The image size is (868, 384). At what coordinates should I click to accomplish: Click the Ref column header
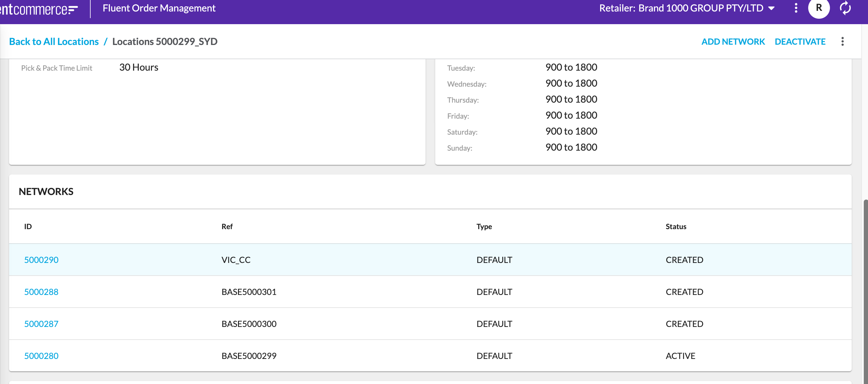coord(227,226)
